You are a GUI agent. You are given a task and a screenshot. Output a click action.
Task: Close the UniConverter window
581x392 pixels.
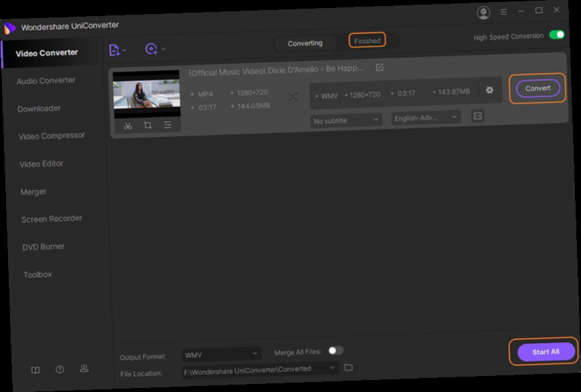(556, 9)
